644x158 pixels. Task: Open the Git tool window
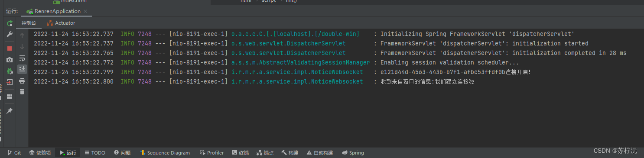point(14,153)
